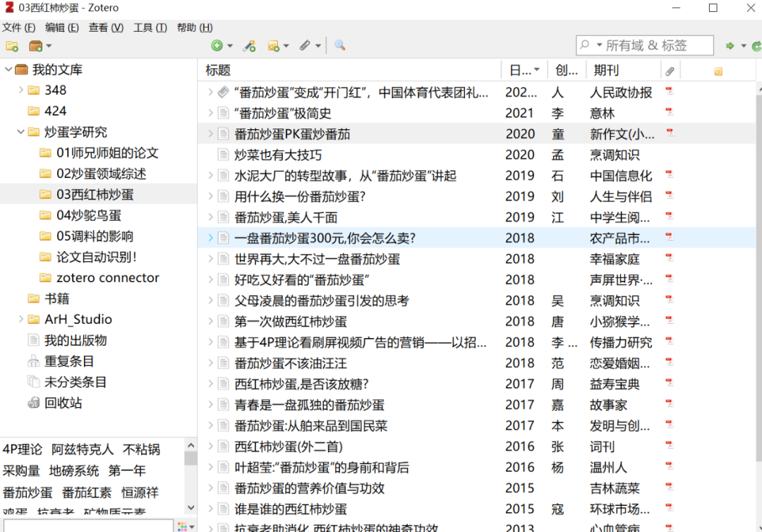Select collection 04炒鸵鸟蛋
The width and height of the screenshot is (762, 532).
[x=89, y=215]
